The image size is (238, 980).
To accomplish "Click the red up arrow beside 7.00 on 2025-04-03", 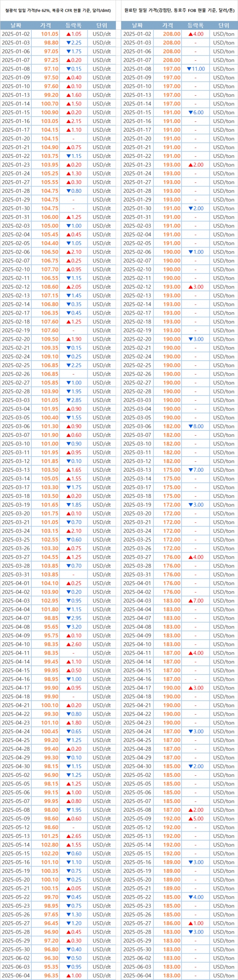I will (x=190, y=601).
